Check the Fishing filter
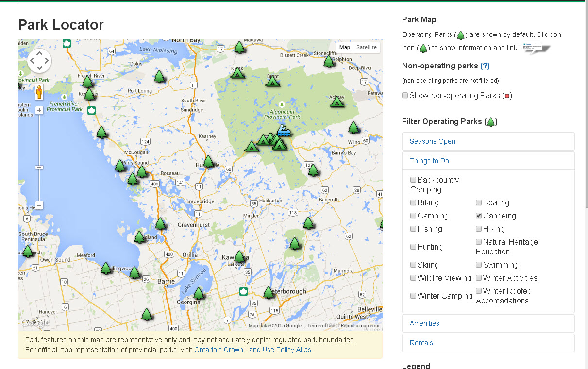Image resolution: width=588 pixels, height=369 pixels. [x=413, y=229]
